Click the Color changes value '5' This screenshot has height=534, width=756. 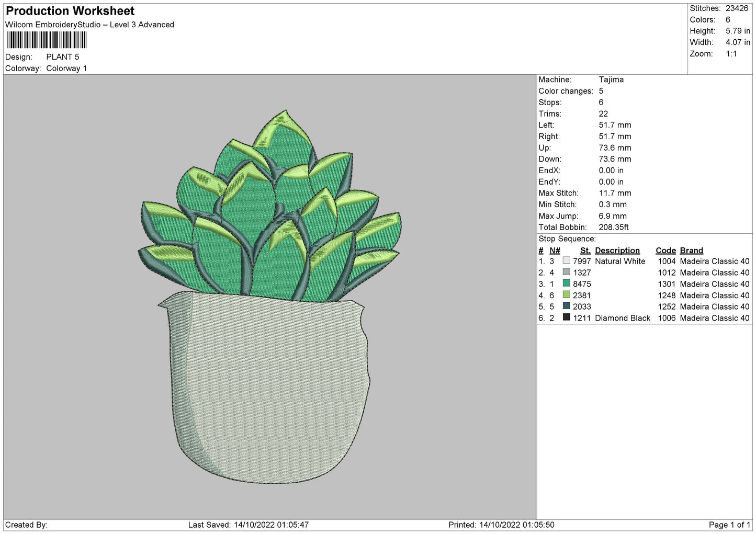(601, 92)
